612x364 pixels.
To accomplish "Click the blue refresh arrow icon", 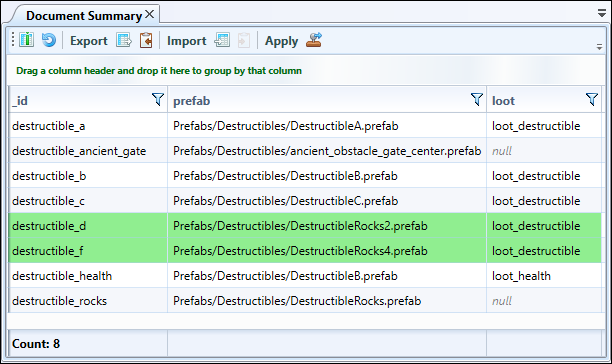I will [49, 40].
